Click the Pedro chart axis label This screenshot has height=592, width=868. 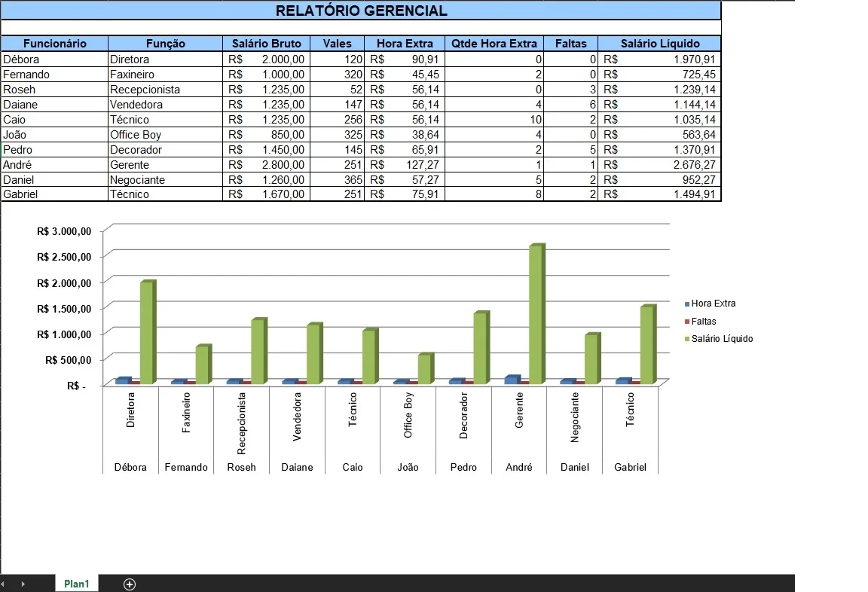click(x=463, y=467)
